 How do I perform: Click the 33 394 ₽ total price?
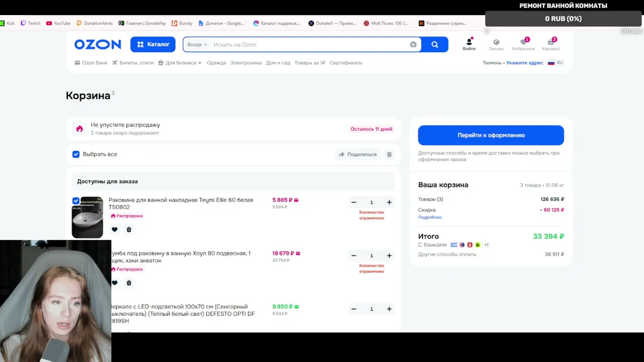(x=548, y=236)
